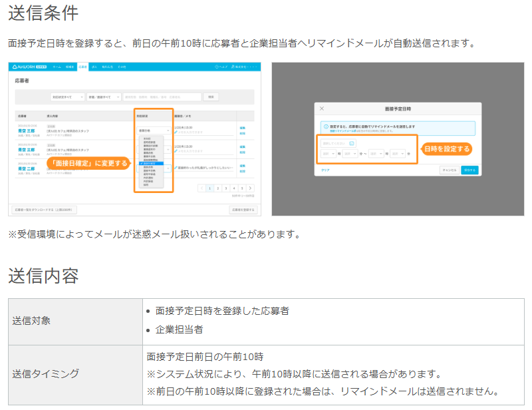Expand the 対応状況すべて filter dropdown
The image size is (532, 410).
tap(68, 97)
